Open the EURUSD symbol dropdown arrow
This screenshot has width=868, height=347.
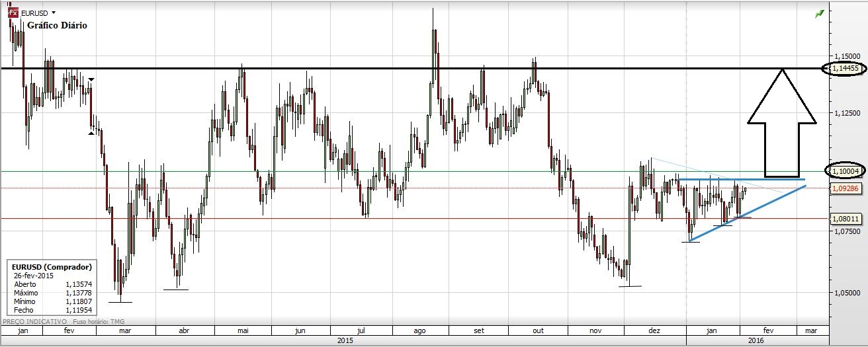[54, 13]
